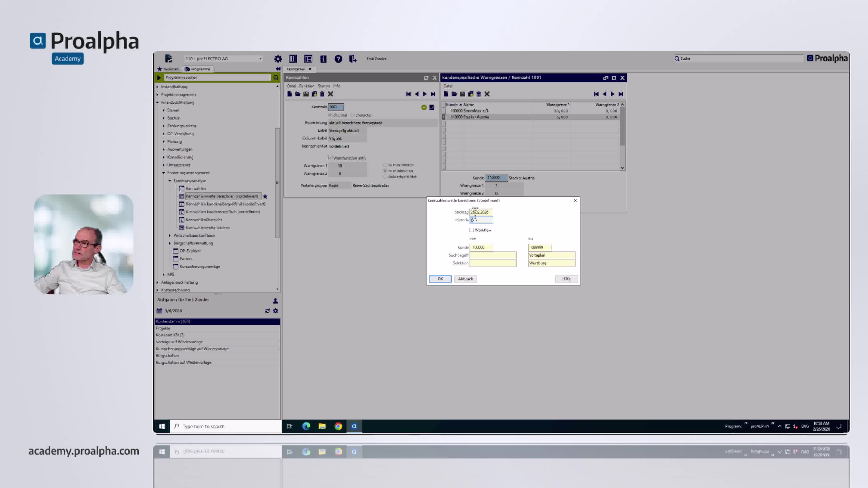Click the help question mark icon
The width and height of the screenshot is (868, 488).
pos(338,59)
